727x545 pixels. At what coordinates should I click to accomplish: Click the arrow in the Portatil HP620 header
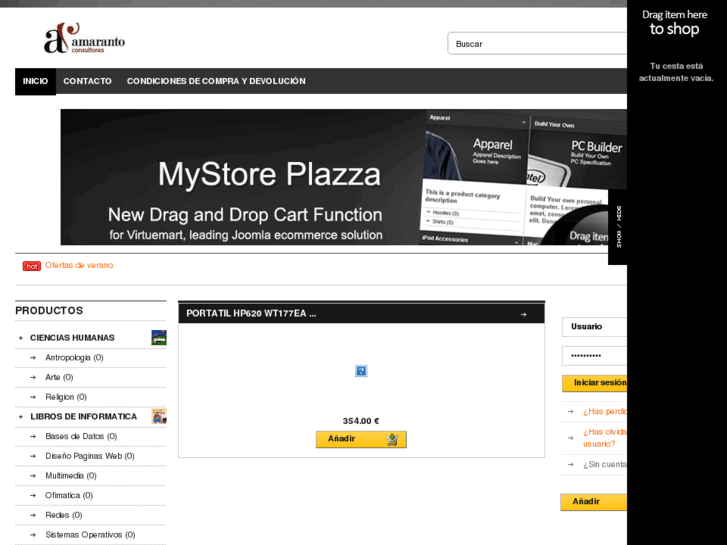(523, 314)
